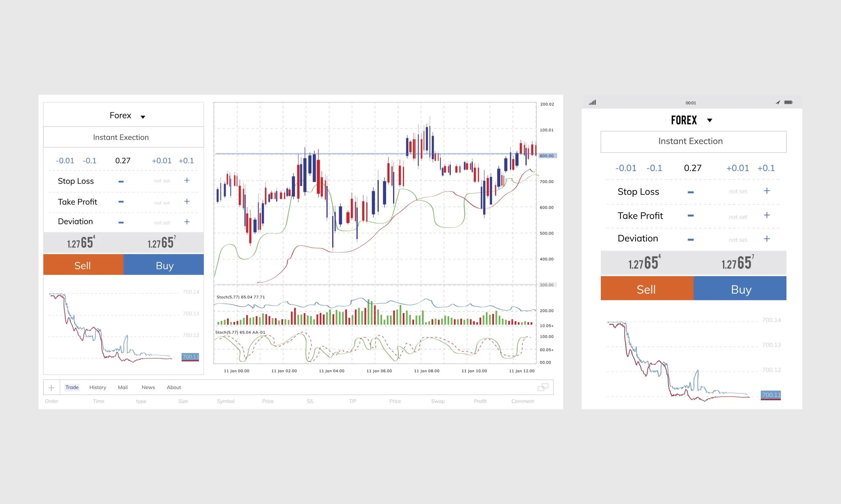Image resolution: width=841 pixels, height=504 pixels.
Task: Increase Stop Loss with its plus control
Action: 187,180
